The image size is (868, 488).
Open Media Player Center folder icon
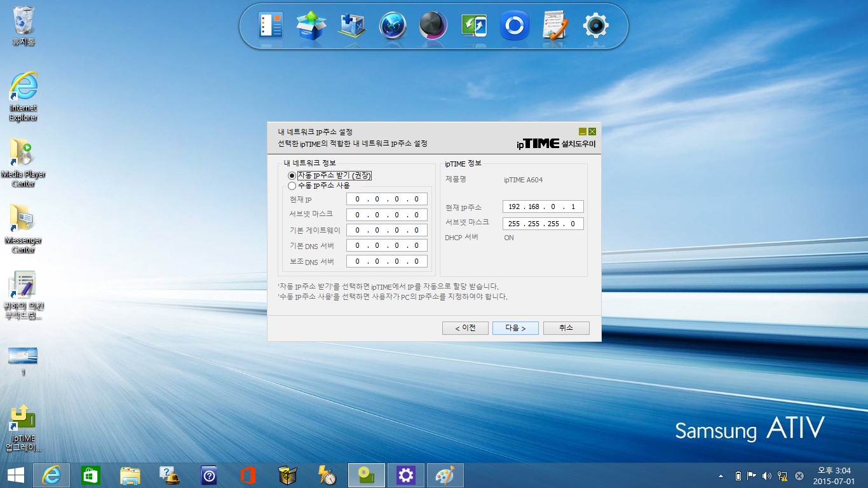(x=24, y=162)
